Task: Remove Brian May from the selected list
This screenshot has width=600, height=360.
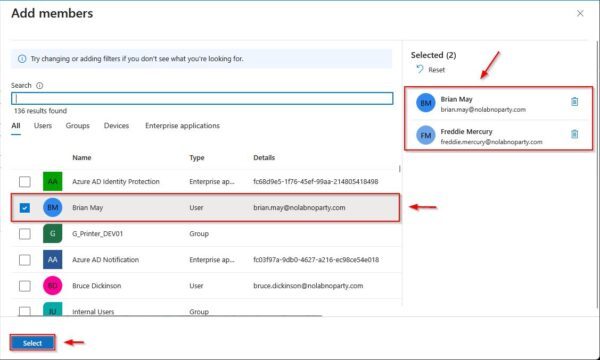Action: [574, 102]
